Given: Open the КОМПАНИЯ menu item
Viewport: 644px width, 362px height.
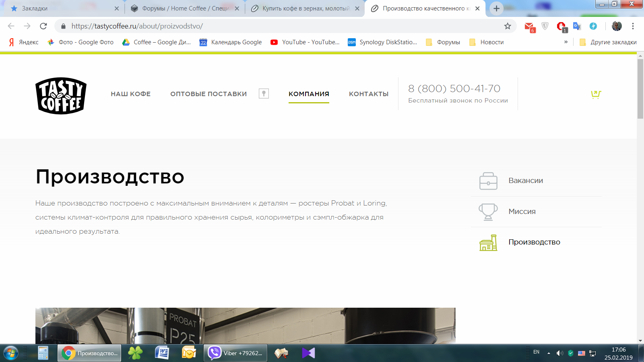Looking at the screenshot, I should pos(309,94).
